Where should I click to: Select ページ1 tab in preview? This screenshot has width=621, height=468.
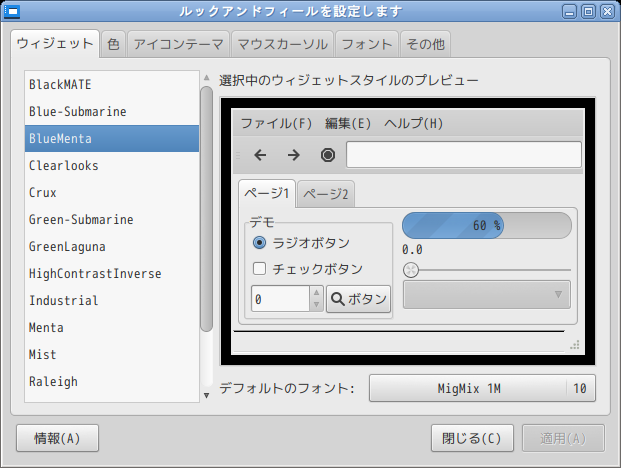click(267, 194)
